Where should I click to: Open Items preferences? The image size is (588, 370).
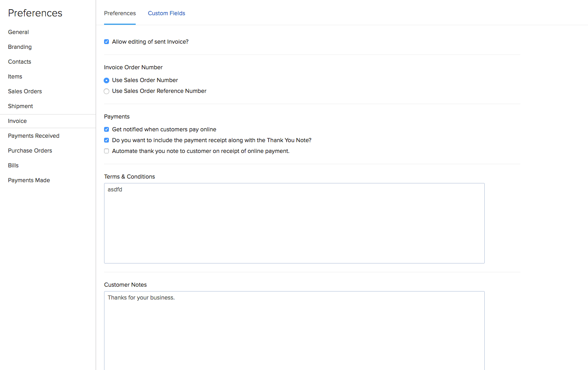15,76
